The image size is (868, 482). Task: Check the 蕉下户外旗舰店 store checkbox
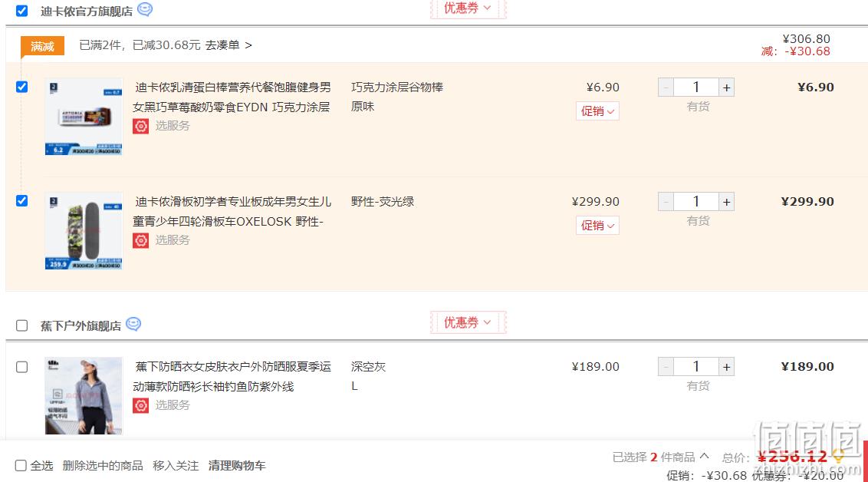(x=21, y=325)
